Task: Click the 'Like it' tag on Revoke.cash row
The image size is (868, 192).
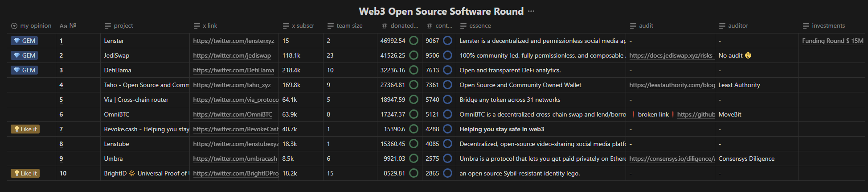Action: tap(25, 129)
